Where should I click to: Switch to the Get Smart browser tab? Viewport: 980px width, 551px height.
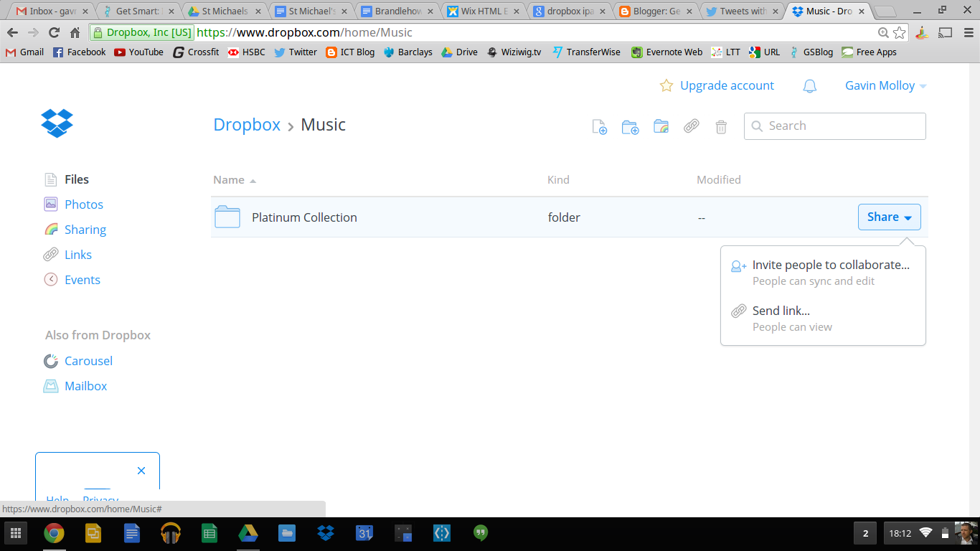pos(137,11)
